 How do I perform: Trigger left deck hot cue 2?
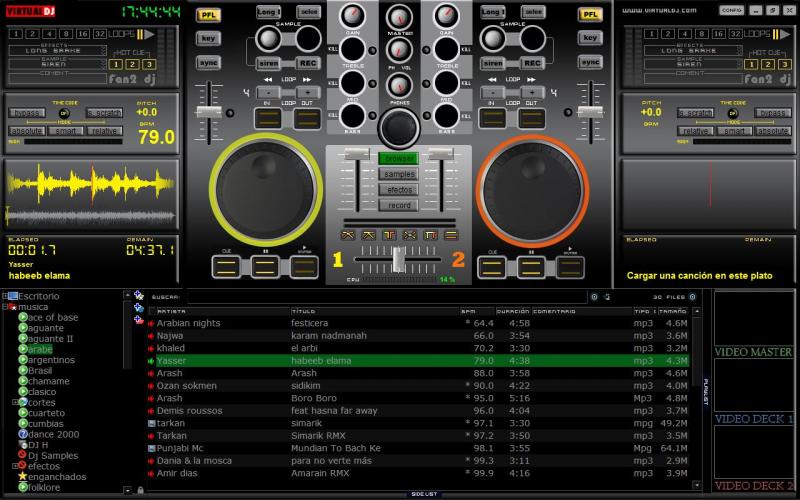132,64
